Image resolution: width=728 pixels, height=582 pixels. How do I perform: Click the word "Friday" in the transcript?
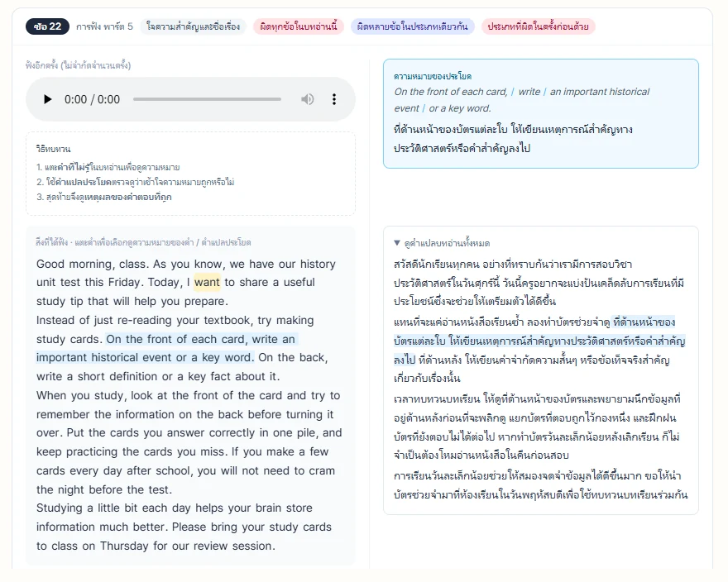(126, 282)
